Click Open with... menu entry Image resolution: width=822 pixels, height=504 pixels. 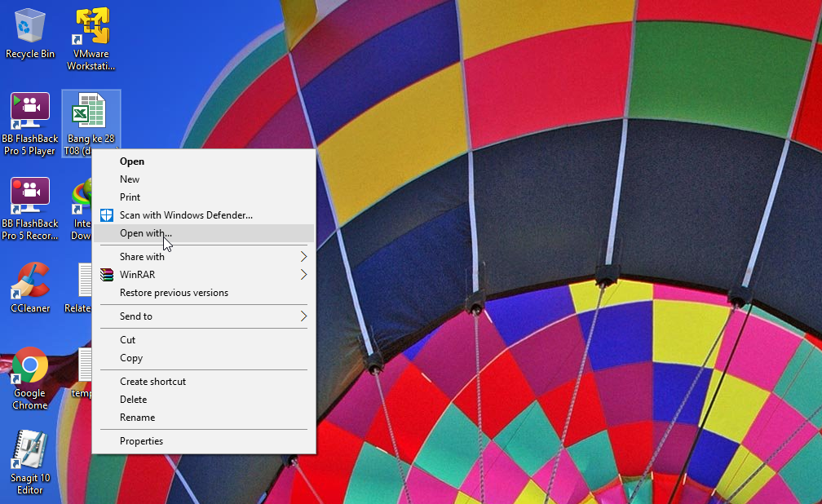click(x=205, y=233)
